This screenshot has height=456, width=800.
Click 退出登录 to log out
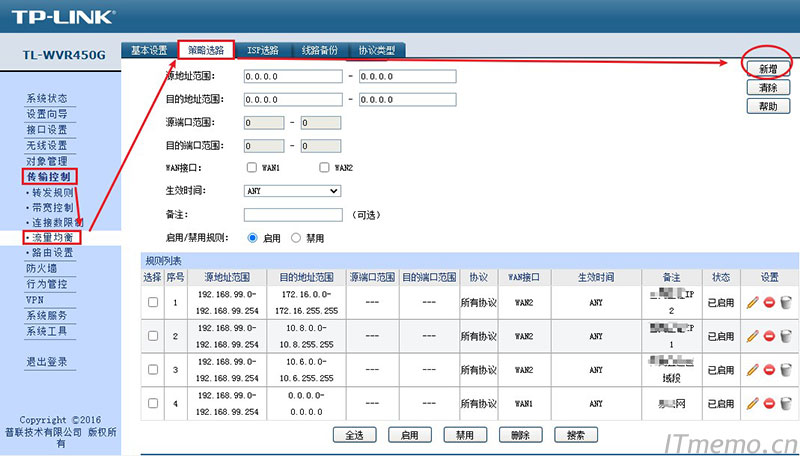tap(47, 362)
